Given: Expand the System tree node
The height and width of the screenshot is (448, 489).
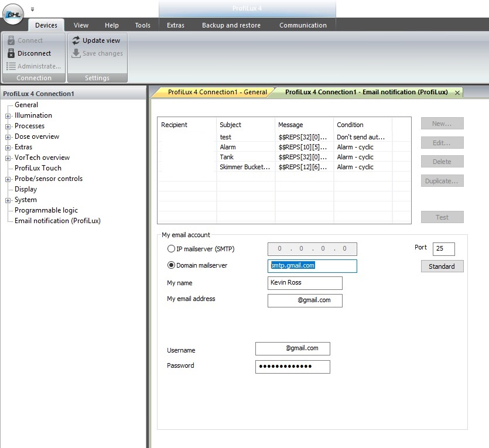Looking at the screenshot, I should (x=8, y=200).
